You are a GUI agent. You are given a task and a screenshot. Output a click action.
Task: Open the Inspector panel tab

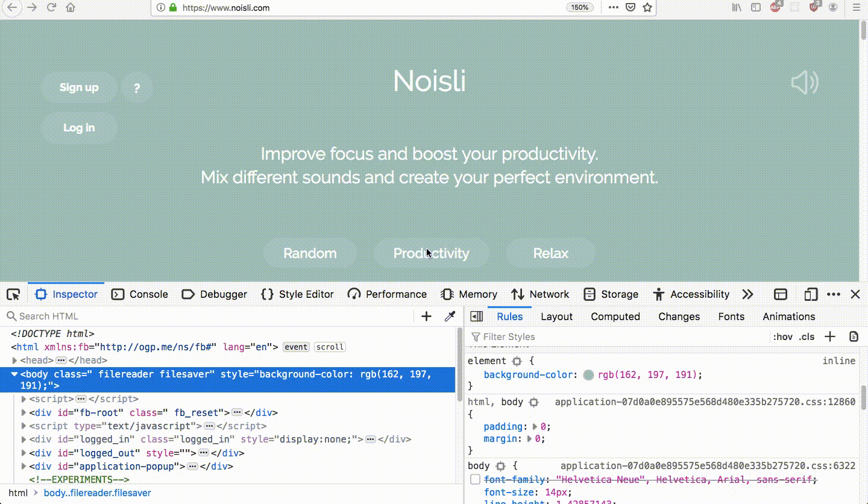click(66, 294)
